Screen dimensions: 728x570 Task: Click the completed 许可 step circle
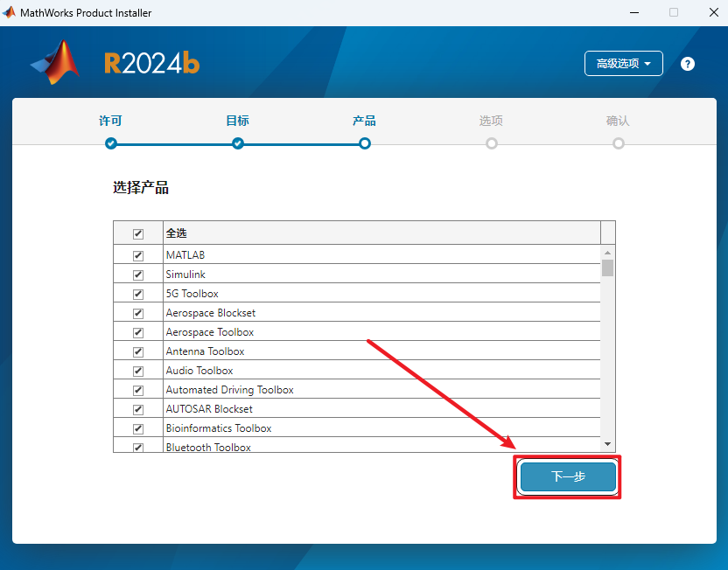[110, 143]
